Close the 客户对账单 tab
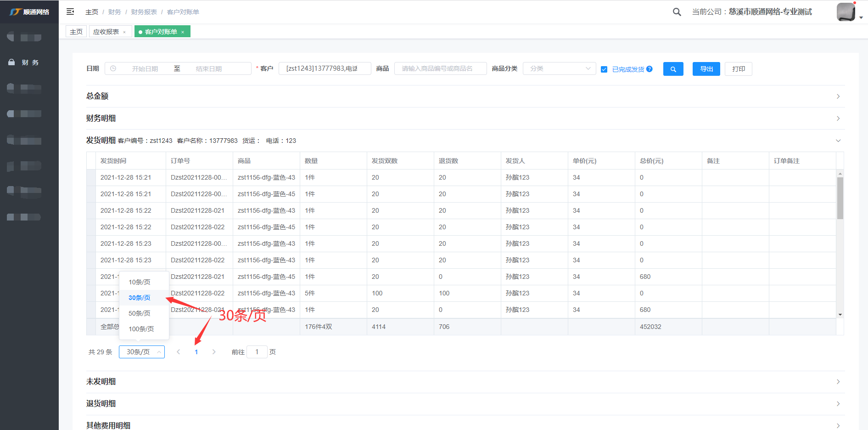 (x=183, y=32)
